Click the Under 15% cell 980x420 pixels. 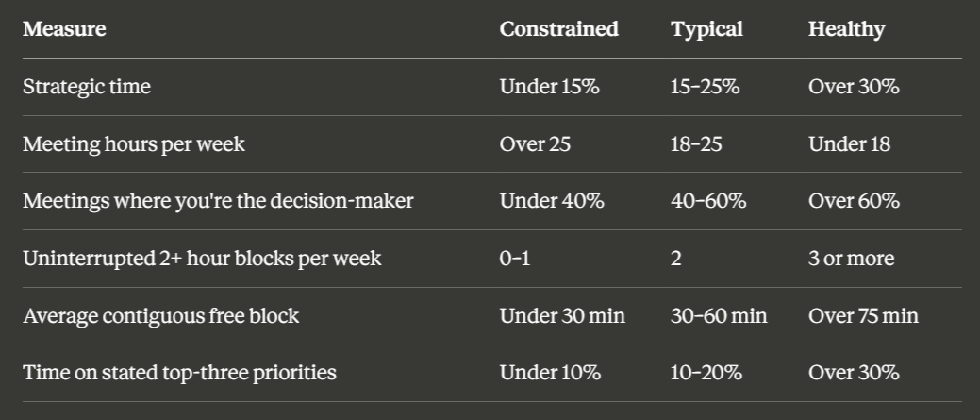(x=549, y=87)
